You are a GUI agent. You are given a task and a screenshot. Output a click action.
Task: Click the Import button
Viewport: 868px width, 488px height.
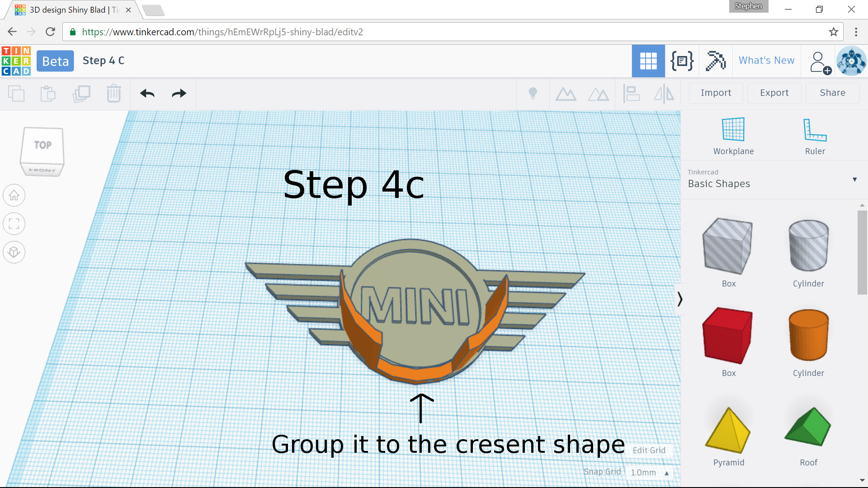tap(716, 93)
